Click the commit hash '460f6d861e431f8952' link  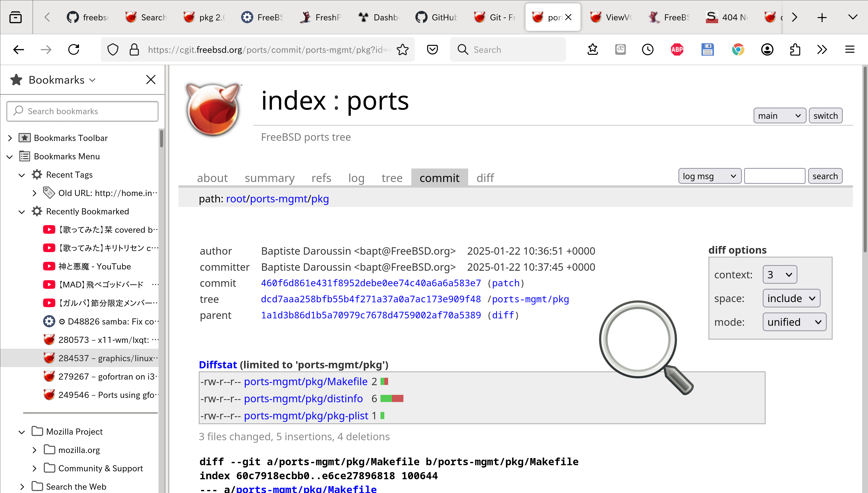tap(371, 282)
